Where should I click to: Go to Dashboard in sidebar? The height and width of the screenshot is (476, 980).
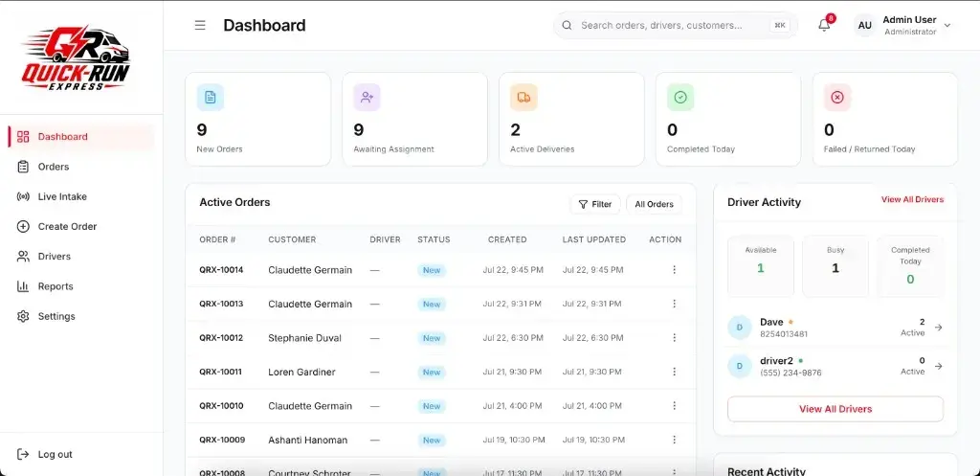(81, 136)
